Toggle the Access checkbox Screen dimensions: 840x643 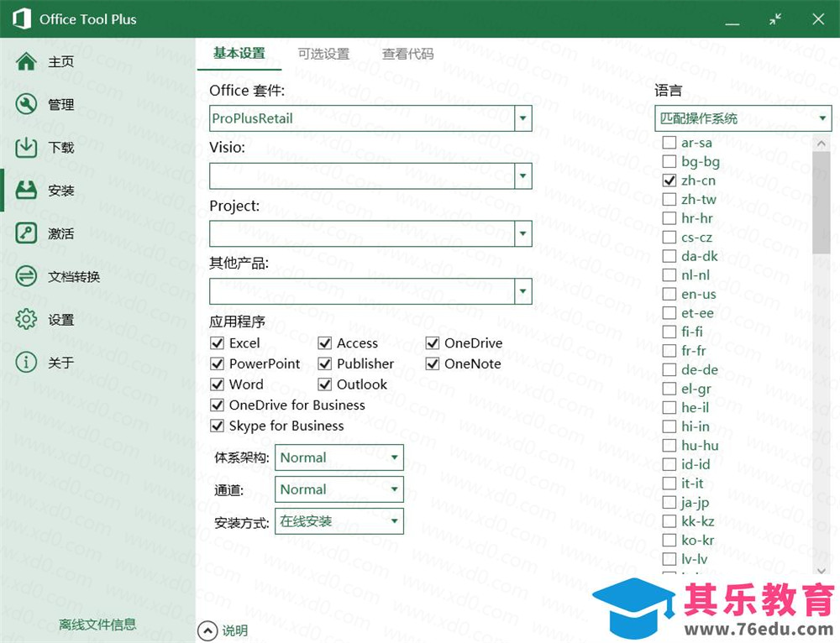click(x=324, y=343)
